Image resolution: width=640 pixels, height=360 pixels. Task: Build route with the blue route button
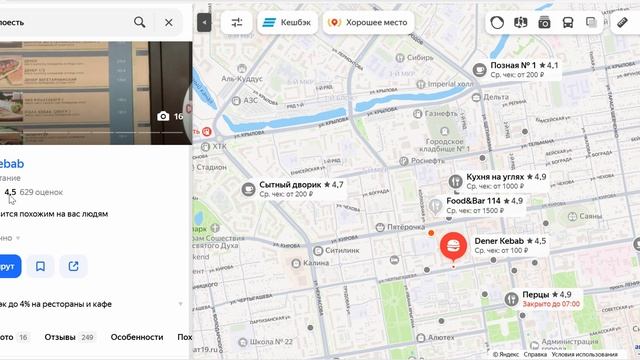tap(10, 266)
